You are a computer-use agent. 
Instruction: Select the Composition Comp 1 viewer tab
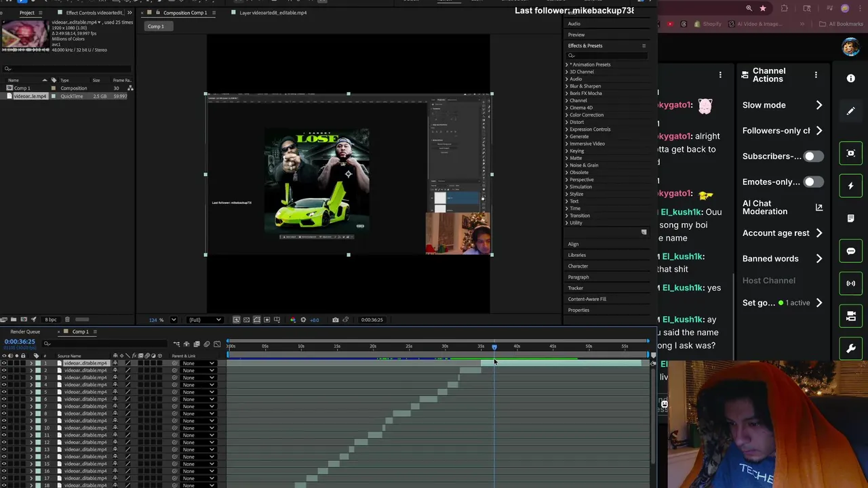click(185, 13)
